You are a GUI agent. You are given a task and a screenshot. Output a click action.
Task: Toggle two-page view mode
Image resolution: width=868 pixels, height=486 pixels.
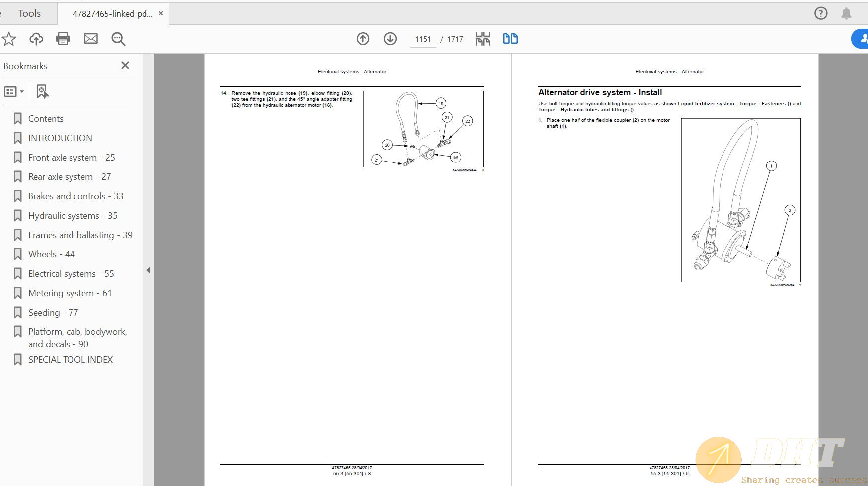510,39
